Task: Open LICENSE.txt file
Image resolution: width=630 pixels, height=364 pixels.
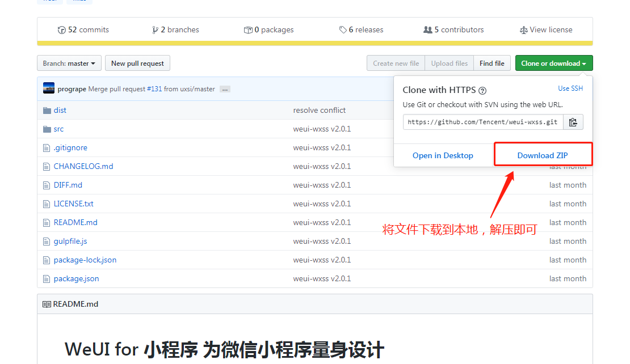Action: pyautogui.click(x=74, y=204)
